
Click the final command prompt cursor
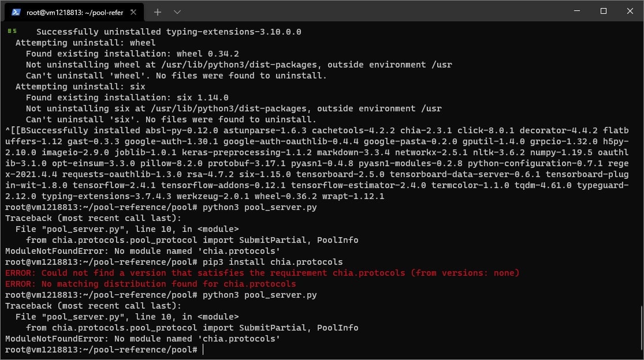tap(203, 350)
